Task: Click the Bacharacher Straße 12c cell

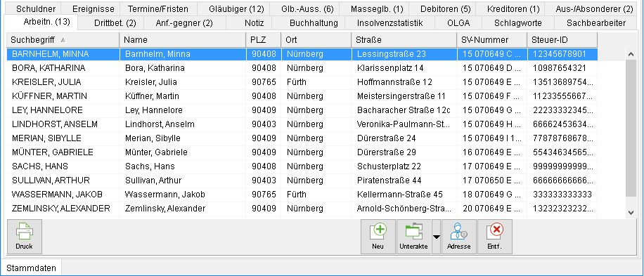Action: (x=404, y=110)
